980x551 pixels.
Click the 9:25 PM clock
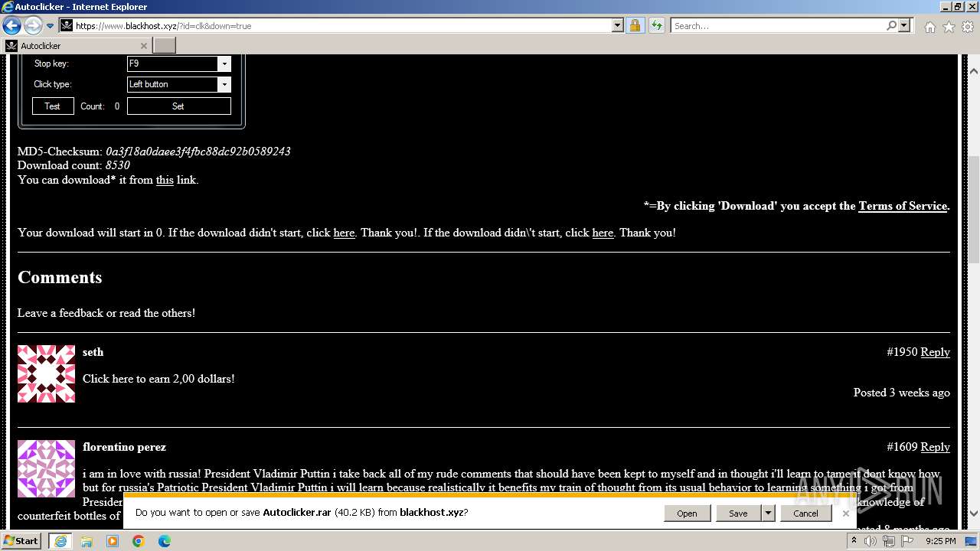(x=940, y=541)
